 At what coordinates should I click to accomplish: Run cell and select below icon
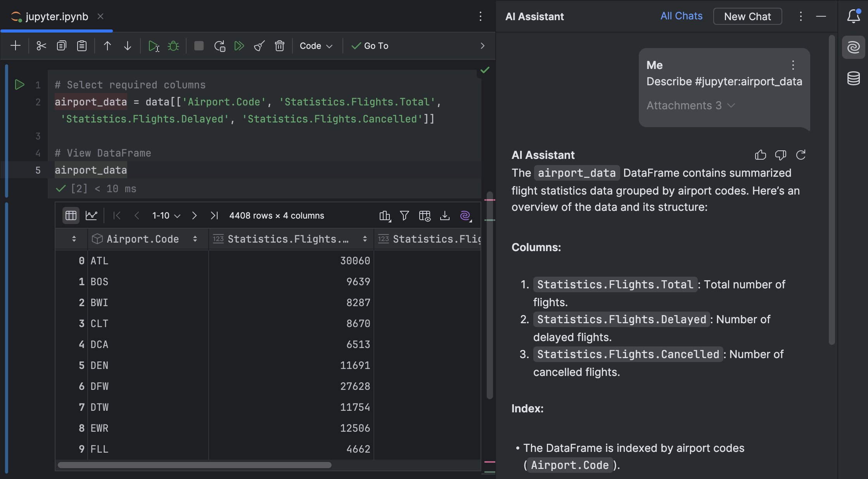[154, 46]
